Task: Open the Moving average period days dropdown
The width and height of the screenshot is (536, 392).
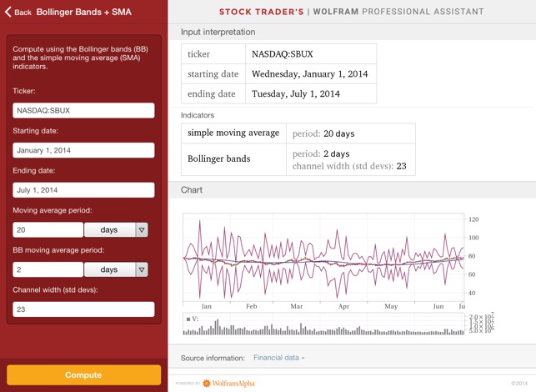Action: (116, 230)
